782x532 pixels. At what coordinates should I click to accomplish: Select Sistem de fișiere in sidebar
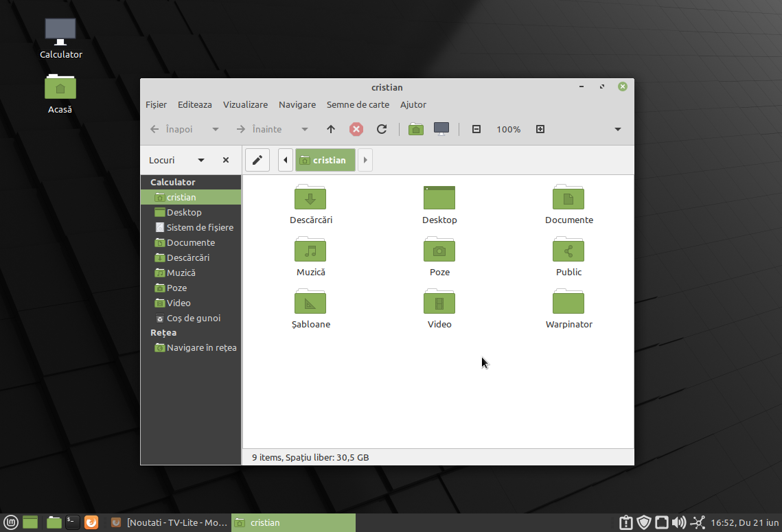pos(199,227)
